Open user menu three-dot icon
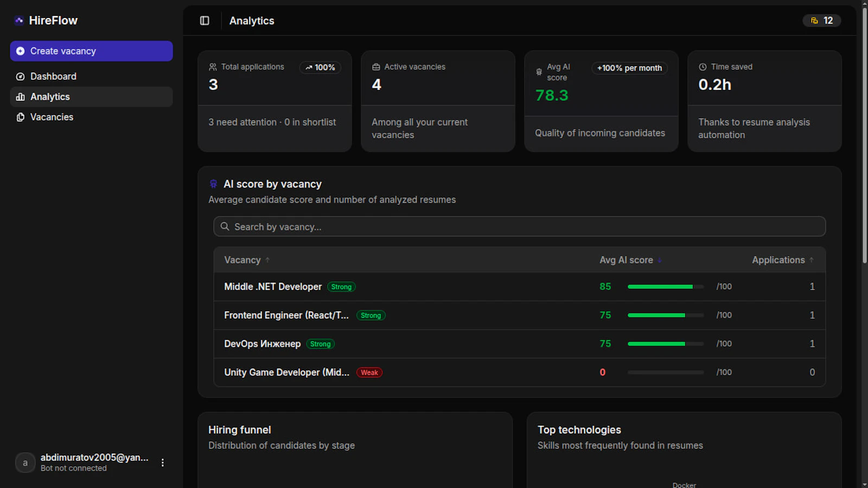The width and height of the screenshot is (868, 488). point(162,463)
